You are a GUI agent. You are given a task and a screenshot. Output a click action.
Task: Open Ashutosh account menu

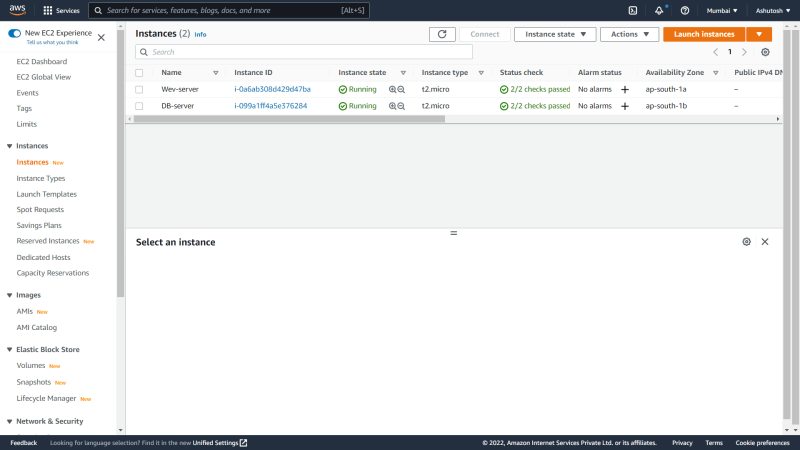[772, 10]
